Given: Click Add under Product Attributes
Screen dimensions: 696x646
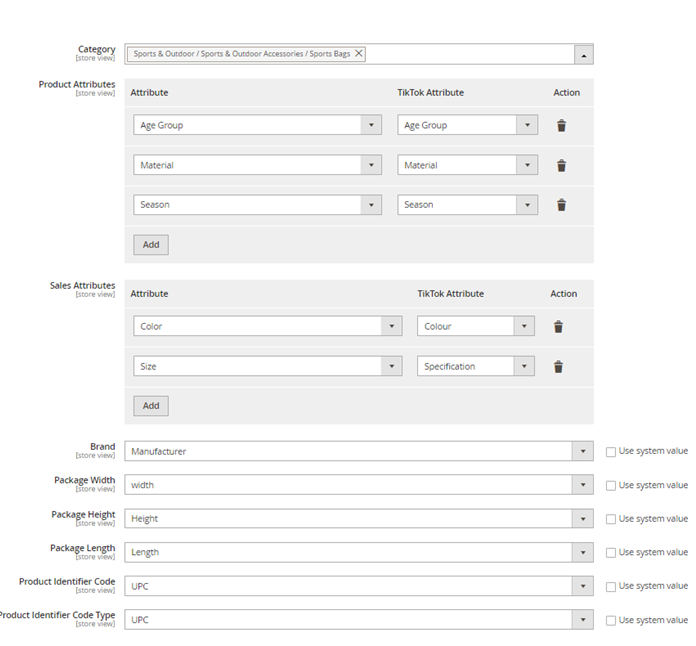Looking at the screenshot, I should pyautogui.click(x=151, y=245).
